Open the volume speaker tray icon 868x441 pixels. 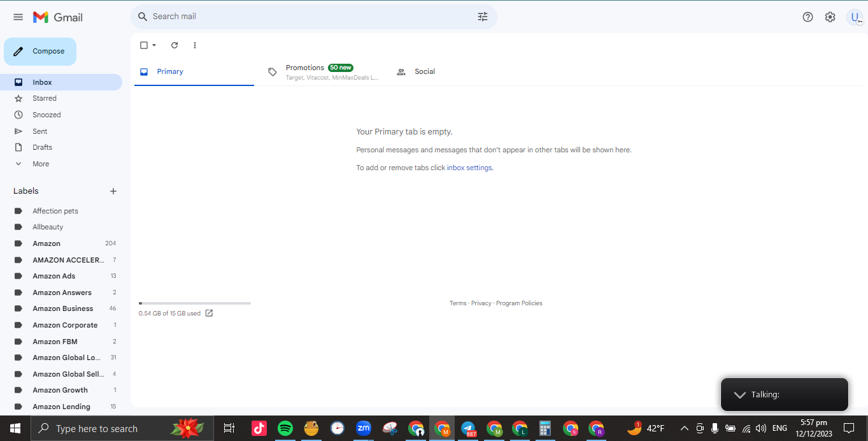pyautogui.click(x=760, y=428)
